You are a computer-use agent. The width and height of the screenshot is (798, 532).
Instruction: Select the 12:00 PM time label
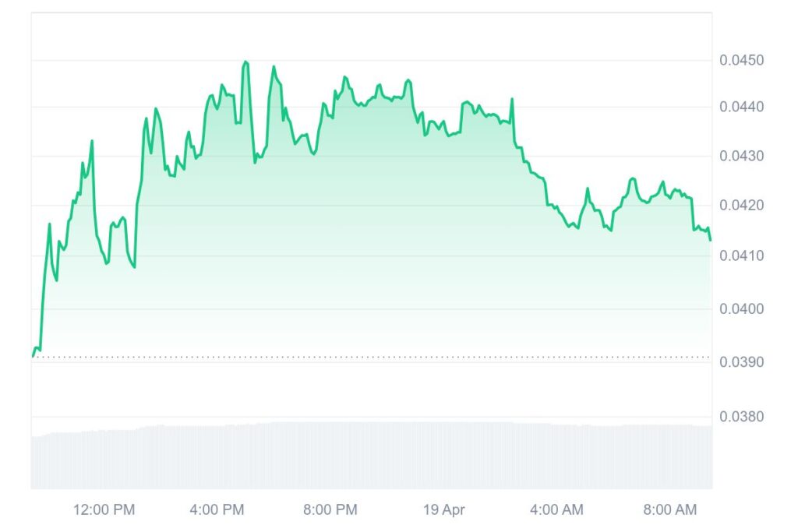104,510
